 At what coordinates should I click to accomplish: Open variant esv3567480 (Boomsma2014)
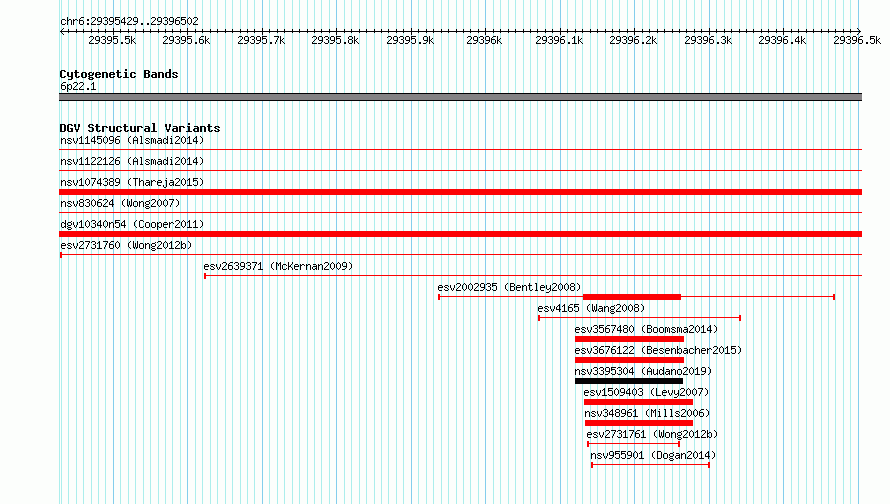pyautogui.click(x=646, y=329)
